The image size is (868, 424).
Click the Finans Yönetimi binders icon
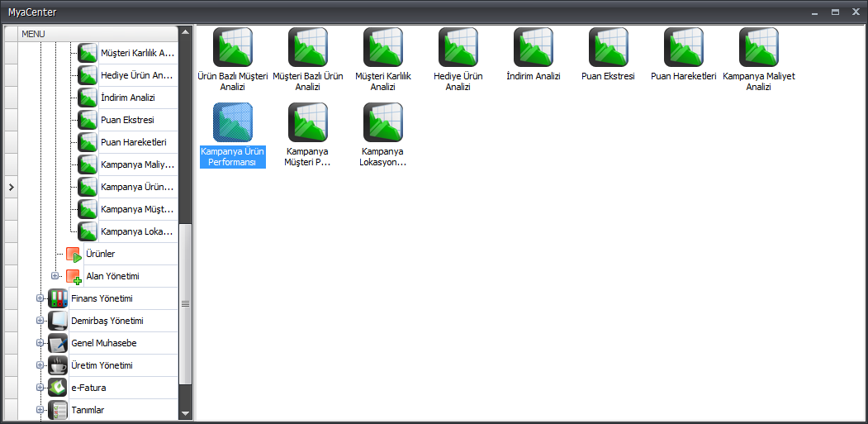coord(58,298)
